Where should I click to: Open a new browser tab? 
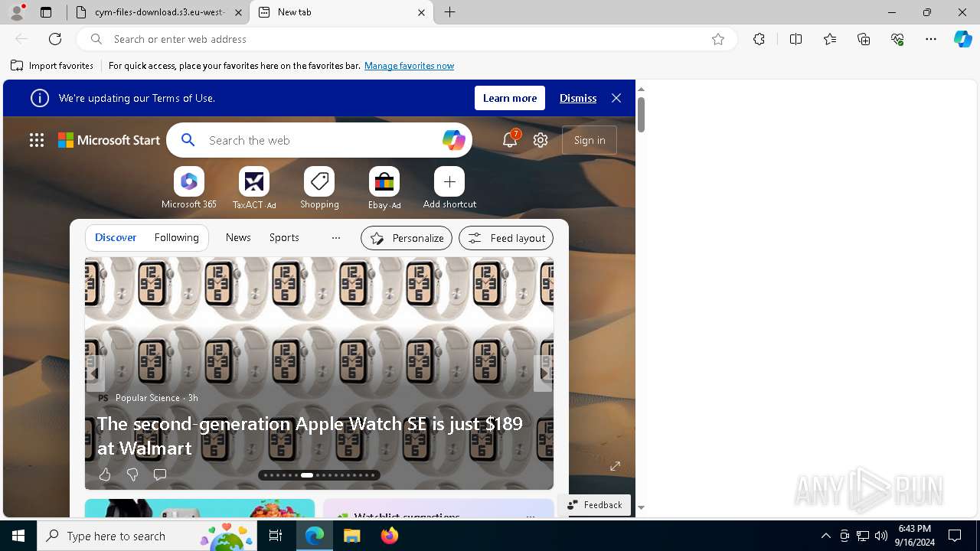click(450, 12)
